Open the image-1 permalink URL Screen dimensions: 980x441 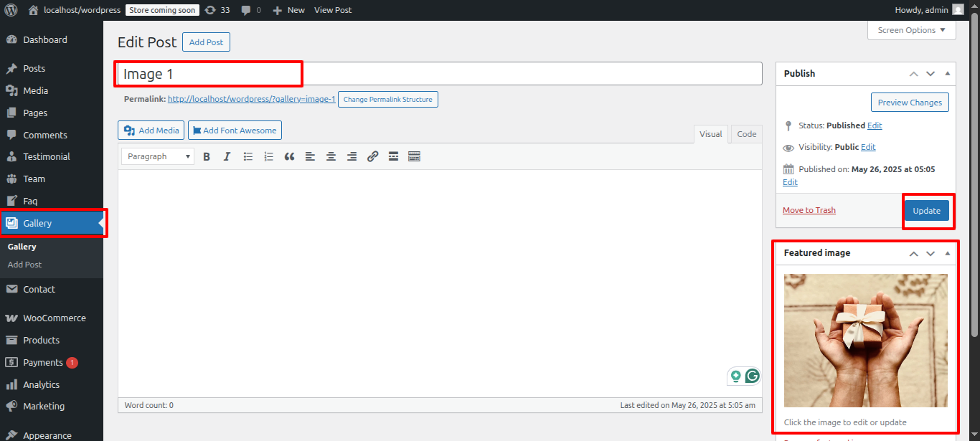252,99
